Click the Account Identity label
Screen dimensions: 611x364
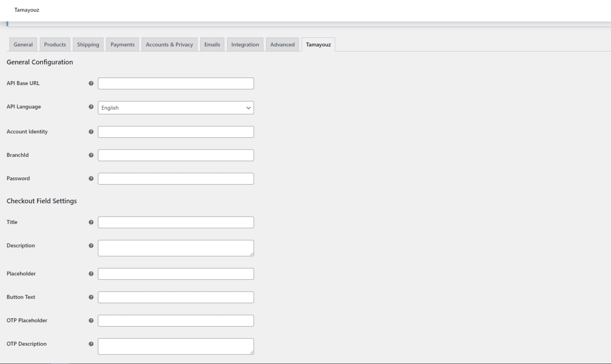tap(27, 132)
